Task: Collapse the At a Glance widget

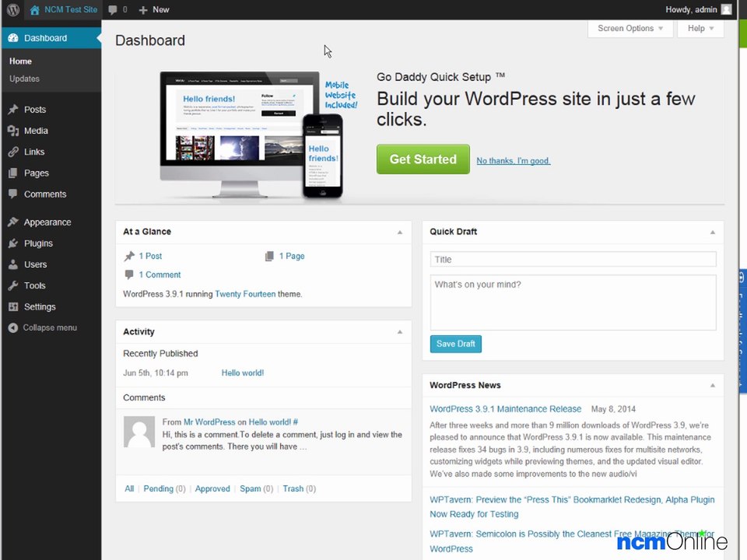Action: tap(400, 233)
